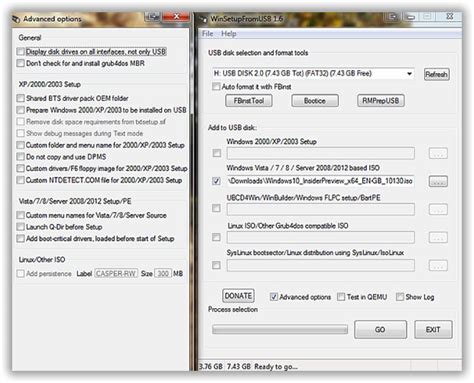The image size is (474, 383).
Task: Browse for SysLinux bootsector distribution source
Action: point(438,265)
